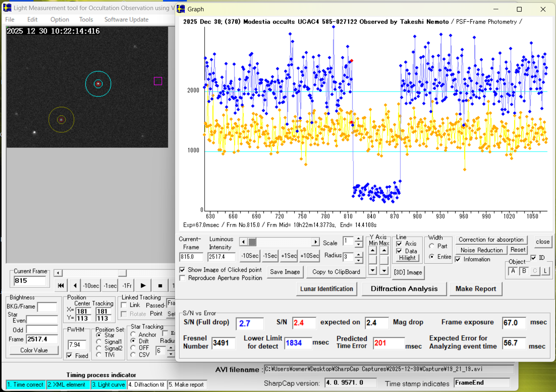Untick Show Image of Clicked point
Viewport: 556px width, 392px height.
[x=182, y=270]
